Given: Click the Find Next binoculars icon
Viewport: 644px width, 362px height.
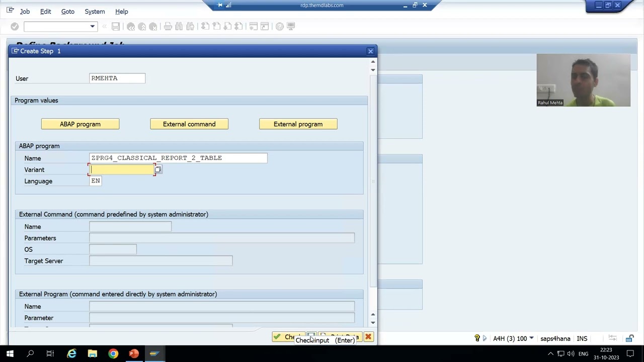Looking at the screenshot, I should [190, 26].
